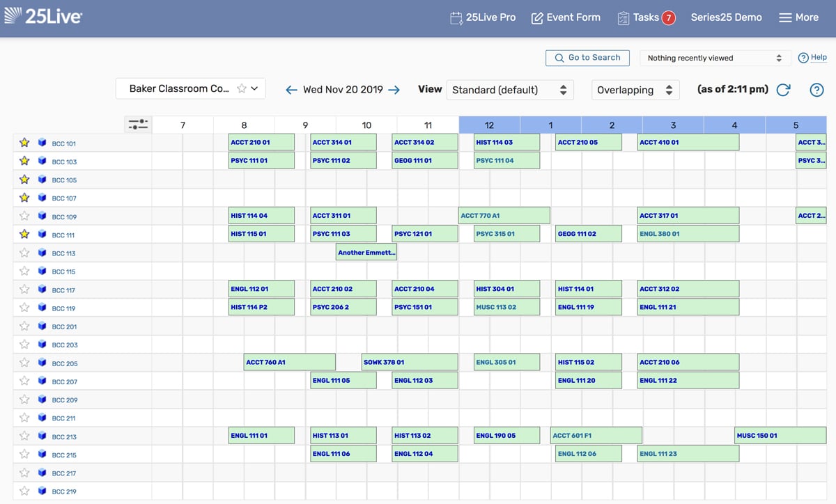Go to next day arrow
836x504 pixels.
(394, 90)
